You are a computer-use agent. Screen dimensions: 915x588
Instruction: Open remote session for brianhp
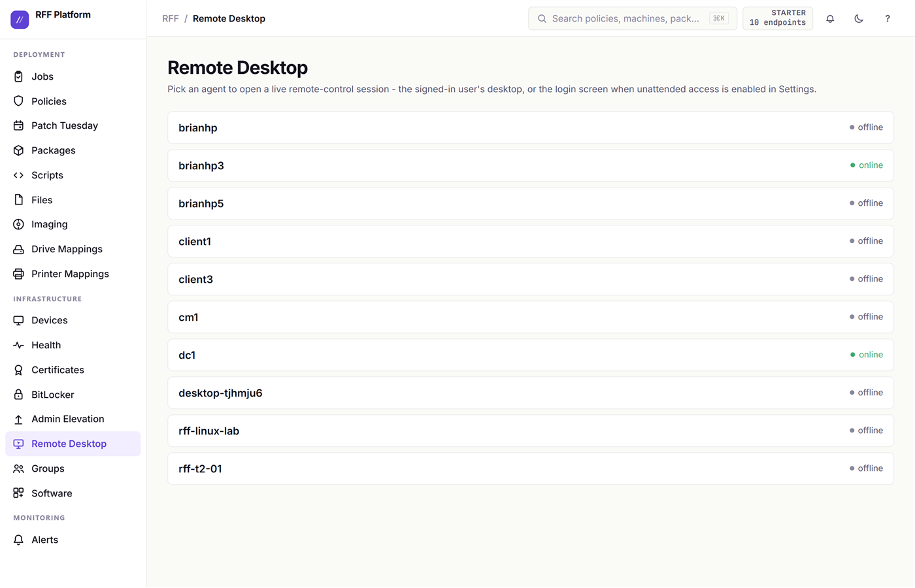(x=531, y=127)
